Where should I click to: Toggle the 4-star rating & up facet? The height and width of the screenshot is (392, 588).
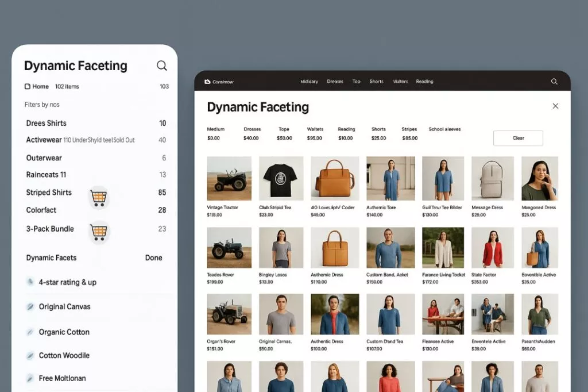click(30, 282)
